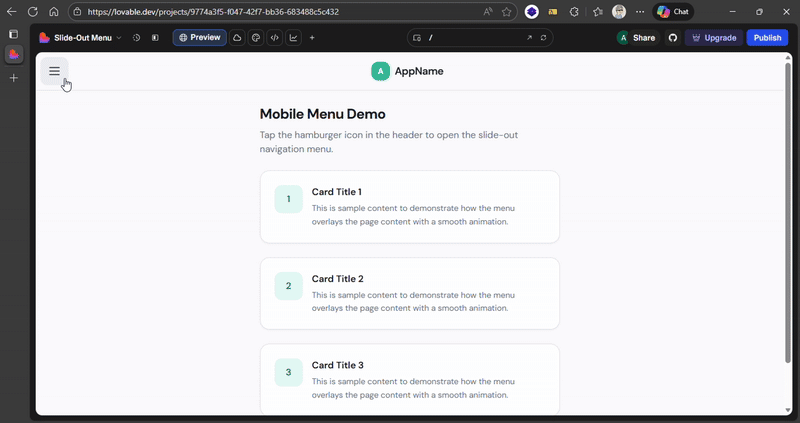Click the Upgrade button
Screen dimensions: 800x423
714,38
